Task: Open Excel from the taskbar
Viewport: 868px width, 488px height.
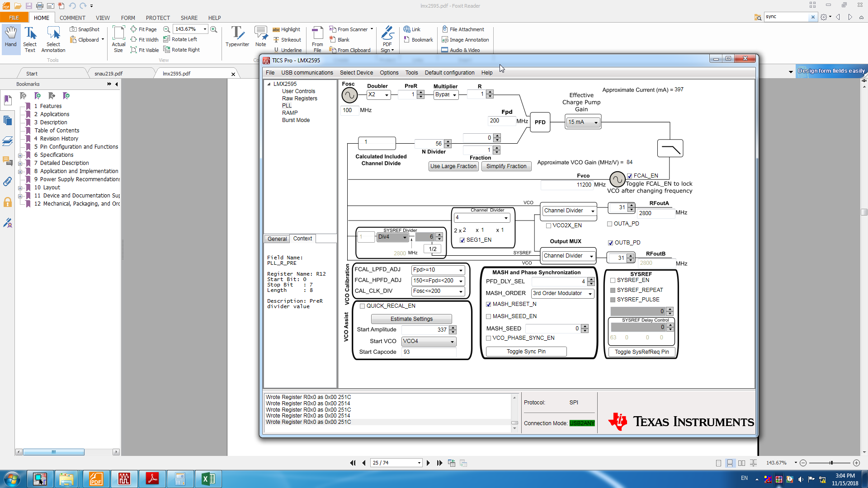Action: pyautogui.click(x=208, y=479)
